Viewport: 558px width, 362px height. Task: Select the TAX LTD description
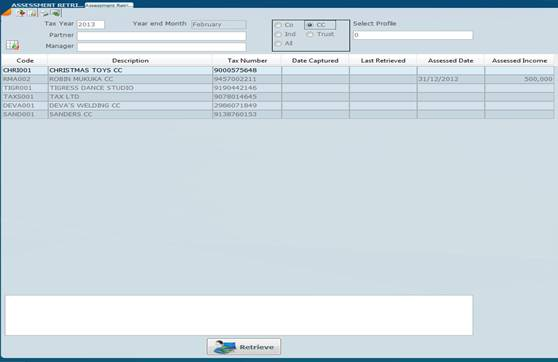(x=130, y=97)
